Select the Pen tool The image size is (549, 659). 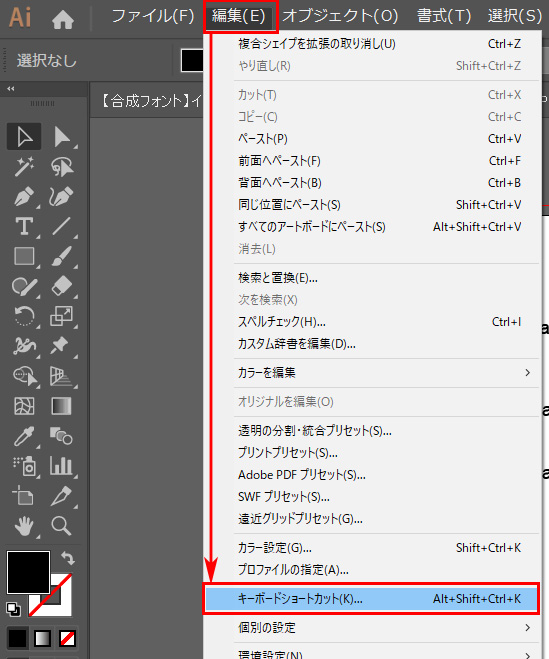(24, 196)
